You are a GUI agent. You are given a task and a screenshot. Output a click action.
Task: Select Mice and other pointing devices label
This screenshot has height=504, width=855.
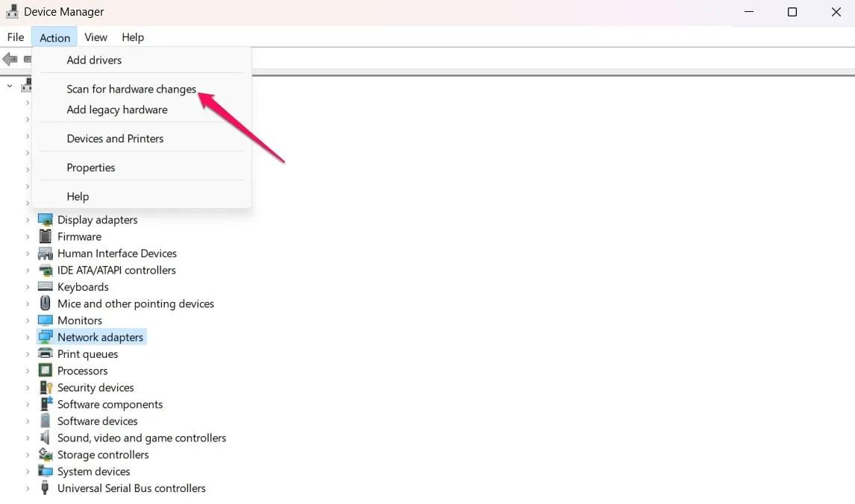(x=136, y=304)
